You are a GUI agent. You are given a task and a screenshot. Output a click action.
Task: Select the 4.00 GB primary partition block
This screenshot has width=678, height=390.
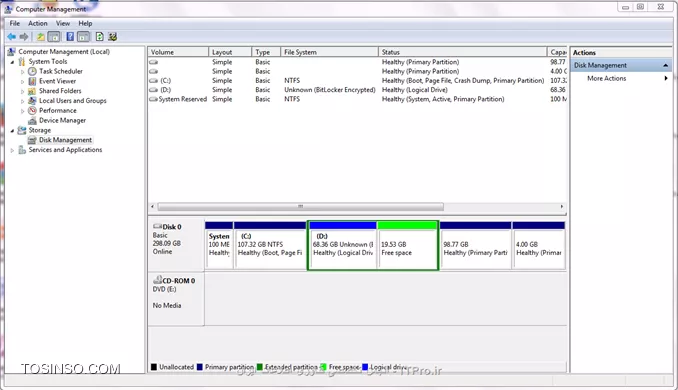[539, 245]
